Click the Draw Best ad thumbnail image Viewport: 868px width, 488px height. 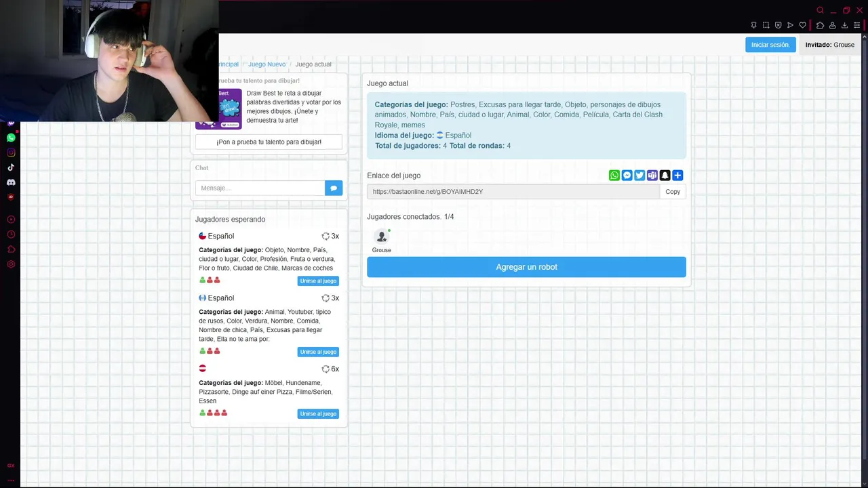coord(229,108)
